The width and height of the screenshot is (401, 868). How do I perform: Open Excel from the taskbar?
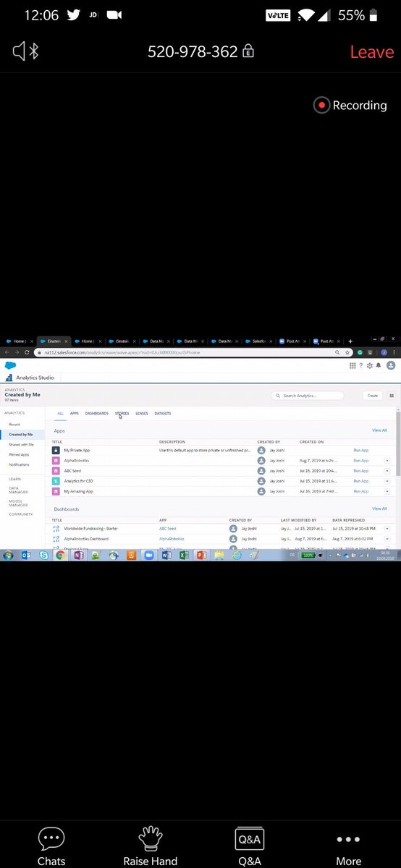(x=184, y=556)
